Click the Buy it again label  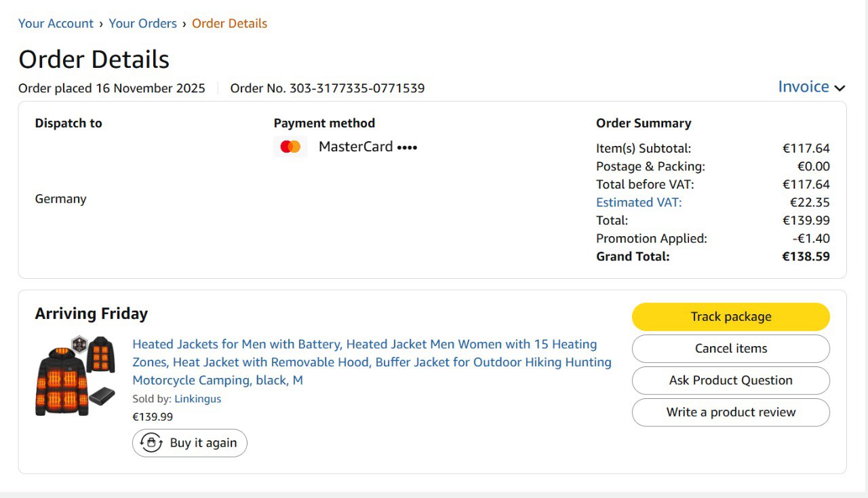203,443
